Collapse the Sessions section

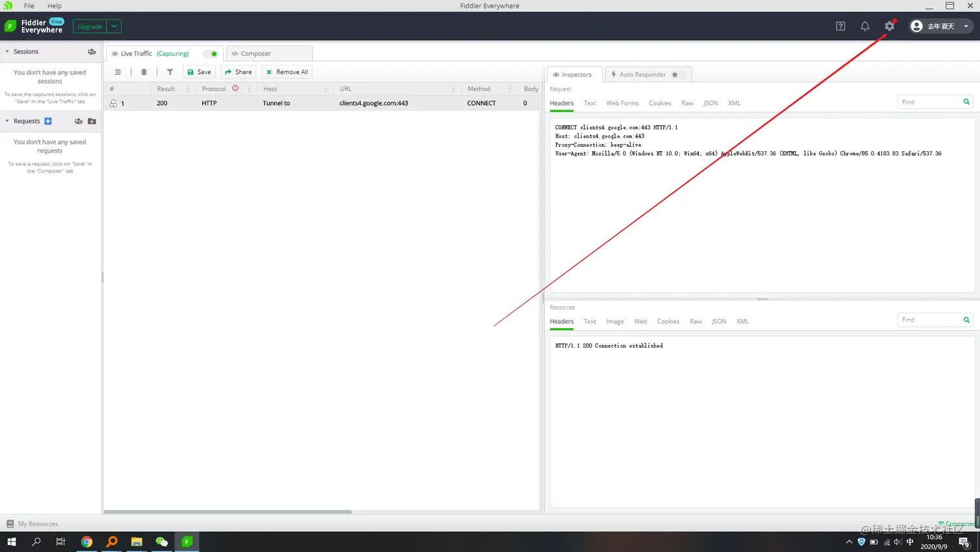[7, 51]
